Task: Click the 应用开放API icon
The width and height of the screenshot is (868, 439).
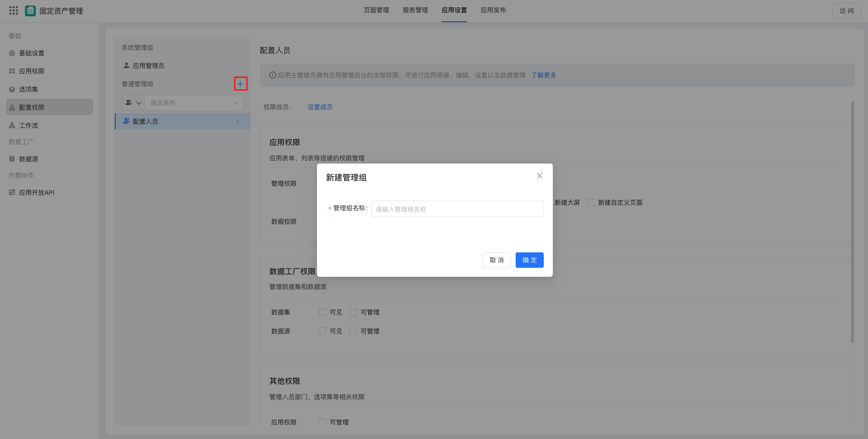Action: (12, 192)
